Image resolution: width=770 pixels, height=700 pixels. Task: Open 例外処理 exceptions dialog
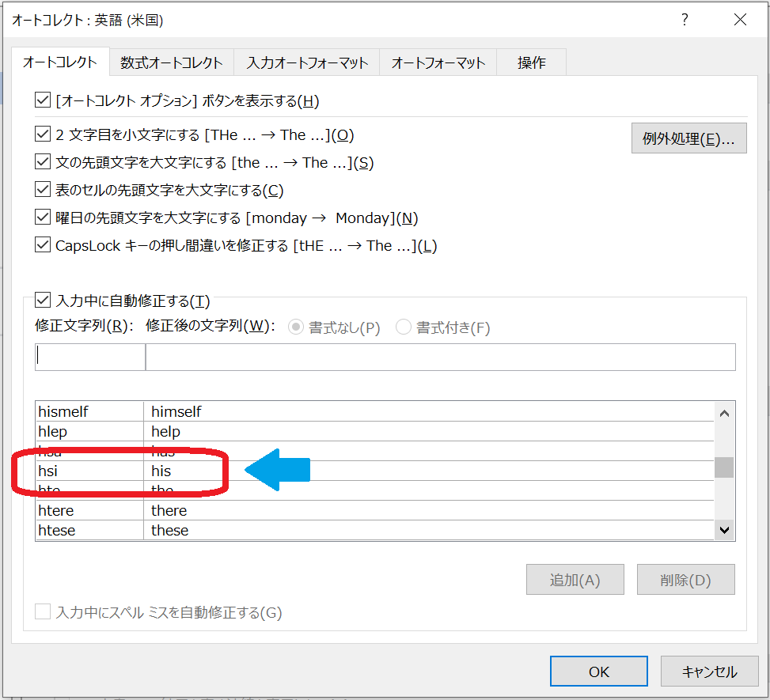coord(689,138)
